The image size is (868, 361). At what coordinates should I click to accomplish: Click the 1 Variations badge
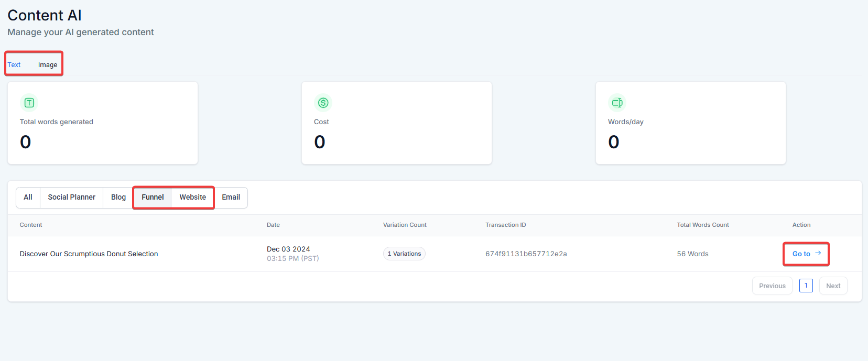404,254
